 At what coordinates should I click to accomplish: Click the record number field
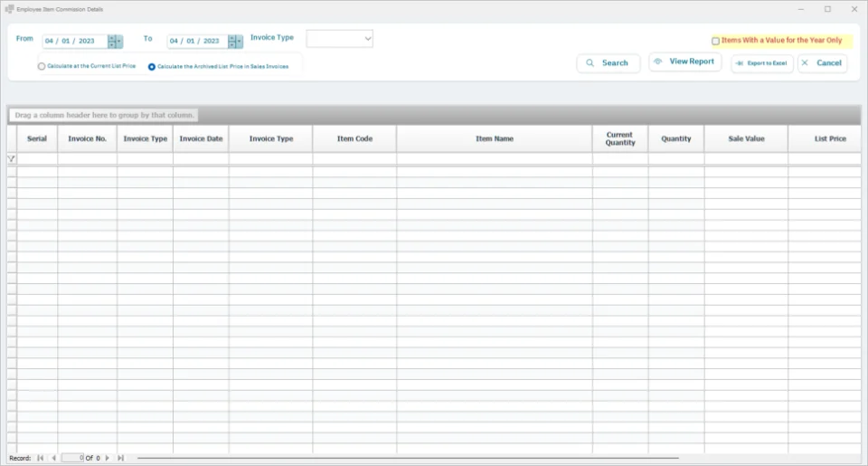[x=73, y=458]
